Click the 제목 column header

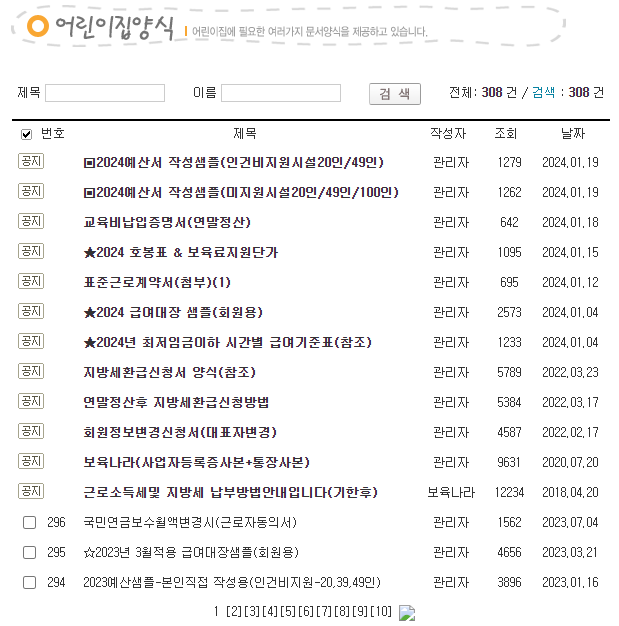pos(245,133)
